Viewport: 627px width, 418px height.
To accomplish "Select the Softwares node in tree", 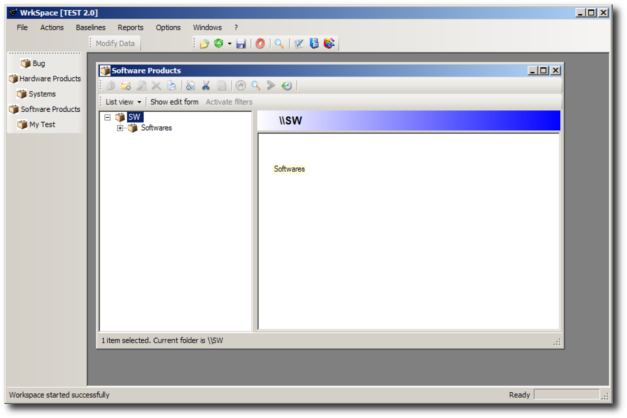I will [156, 128].
